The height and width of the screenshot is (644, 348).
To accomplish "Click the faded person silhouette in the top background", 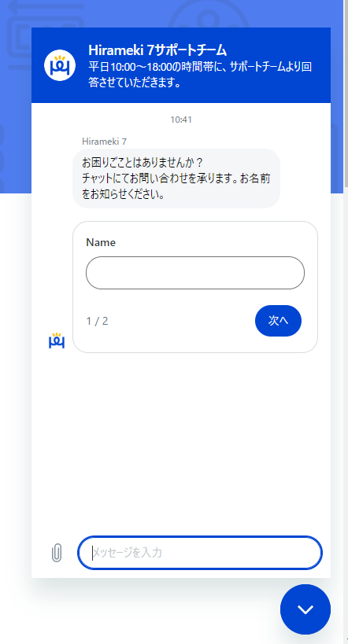I will tap(209, 13).
